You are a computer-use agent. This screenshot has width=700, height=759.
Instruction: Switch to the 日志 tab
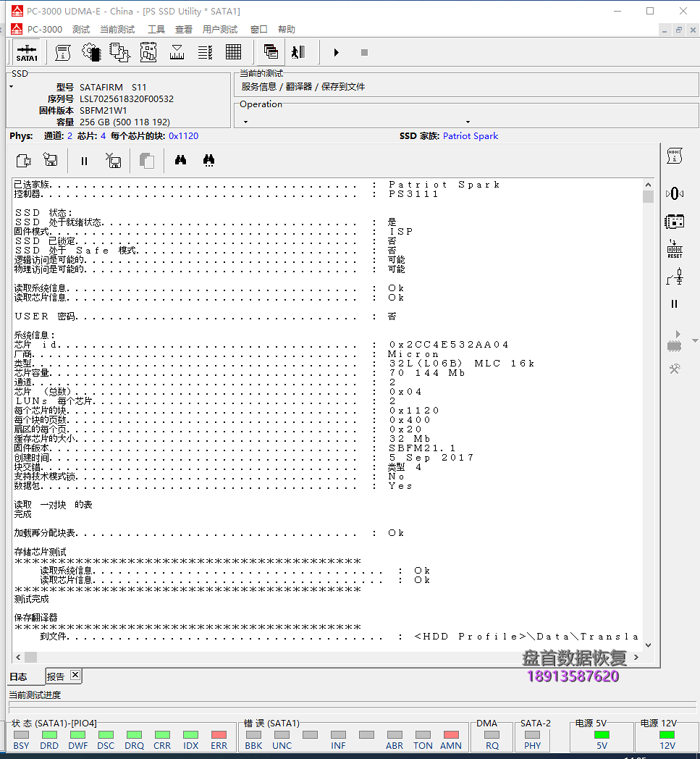(x=19, y=676)
